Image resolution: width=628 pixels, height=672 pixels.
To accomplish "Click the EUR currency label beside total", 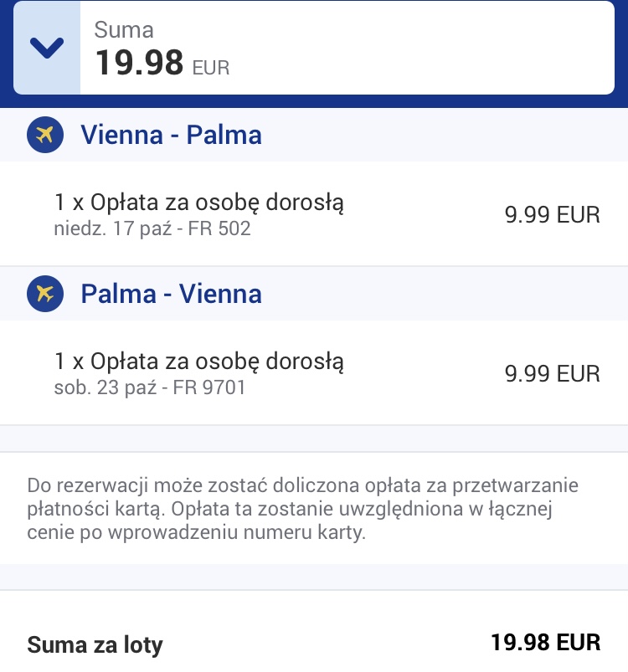I will point(211,68).
